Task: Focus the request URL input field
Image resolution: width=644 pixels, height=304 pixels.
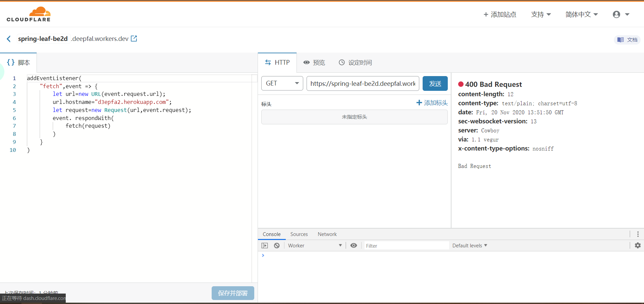Action: pyautogui.click(x=363, y=83)
